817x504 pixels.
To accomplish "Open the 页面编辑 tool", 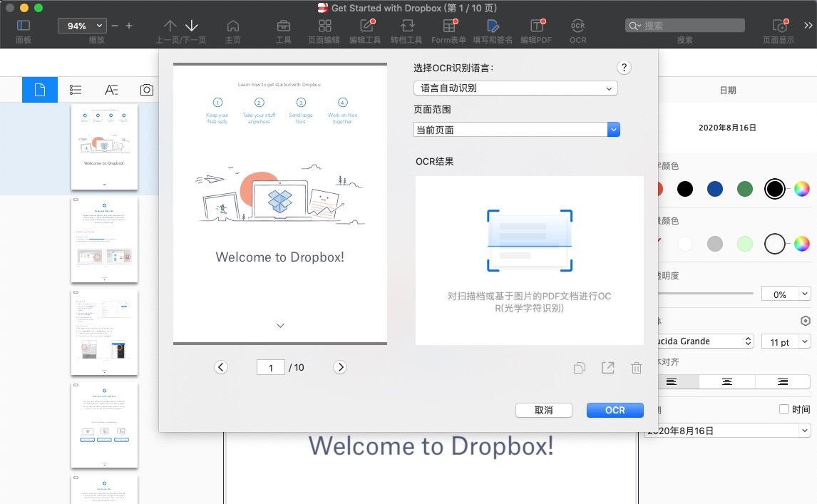I will tap(324, 29).
